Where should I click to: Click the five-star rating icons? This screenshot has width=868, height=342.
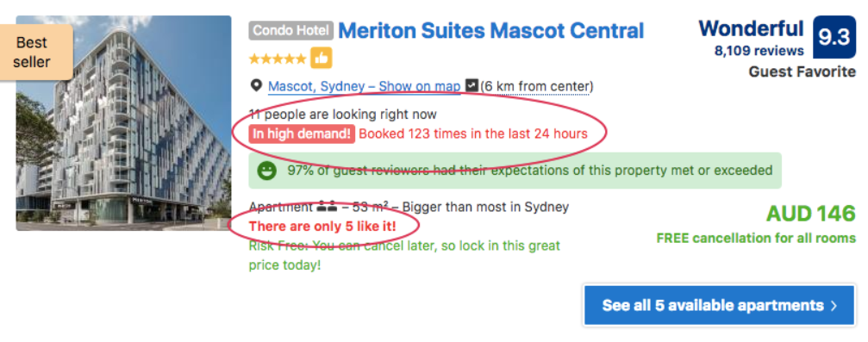coord(278,59)
